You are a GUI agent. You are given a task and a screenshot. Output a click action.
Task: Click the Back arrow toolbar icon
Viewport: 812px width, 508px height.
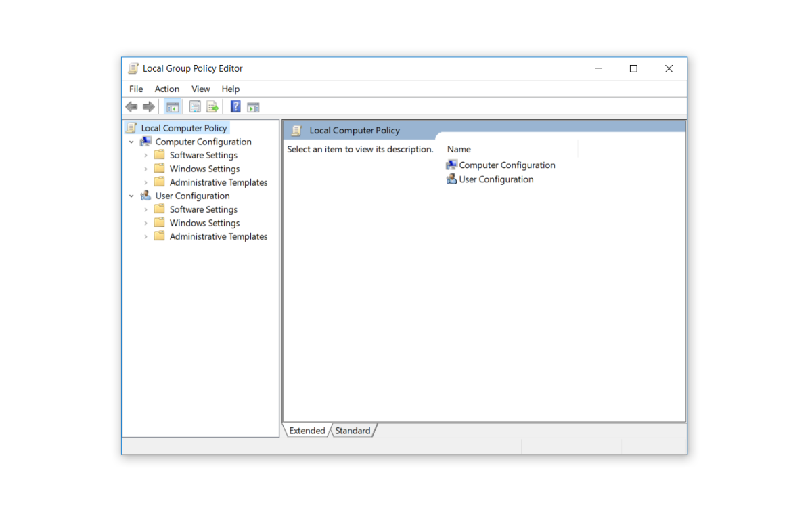tap(131, 107)
